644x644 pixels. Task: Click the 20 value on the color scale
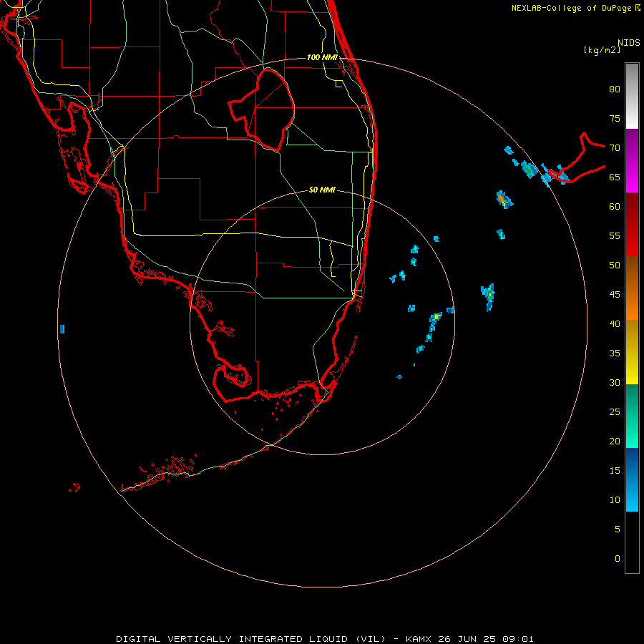coord(615,441)
